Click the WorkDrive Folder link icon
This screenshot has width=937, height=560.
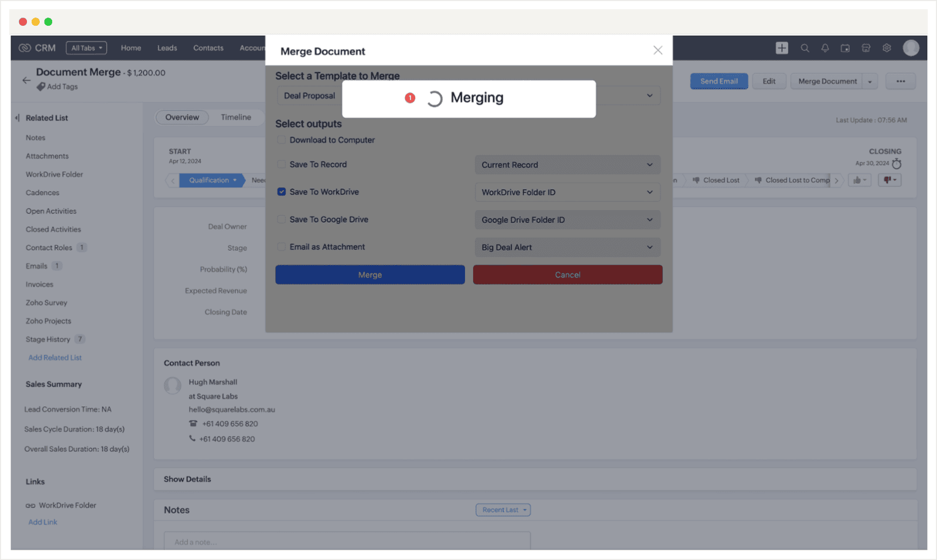click(30, 506)
